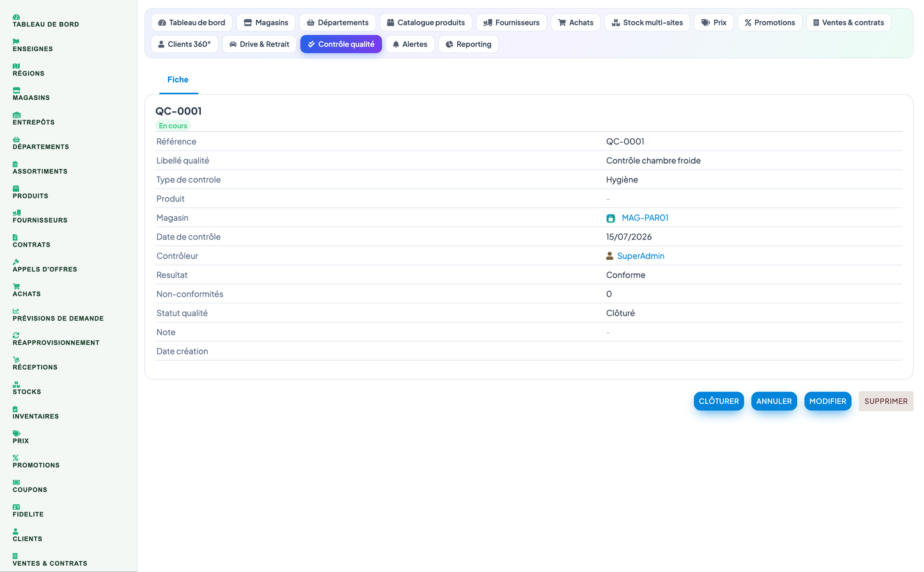Click the Clôturé quality status value
This screenshot has height=572, width=924.
620,314
